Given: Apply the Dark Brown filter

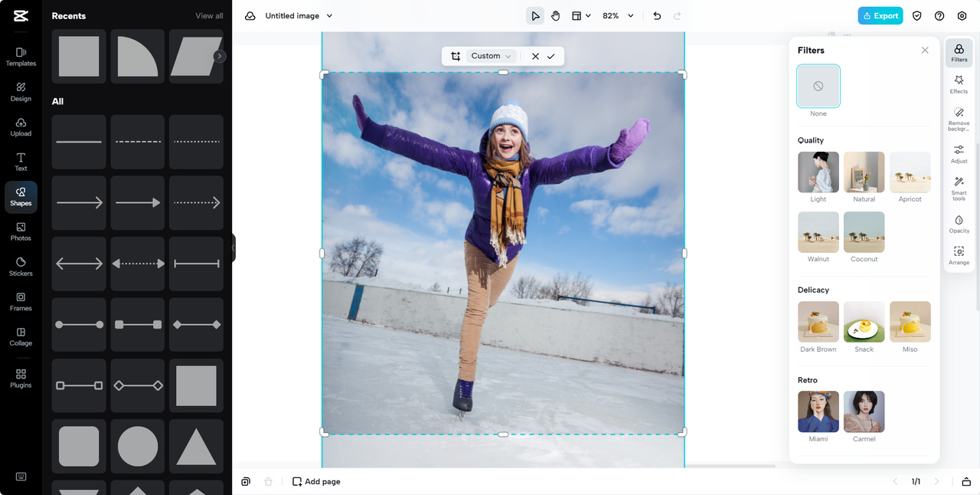Looking at the screenshot, I should [x=818, y=322].
